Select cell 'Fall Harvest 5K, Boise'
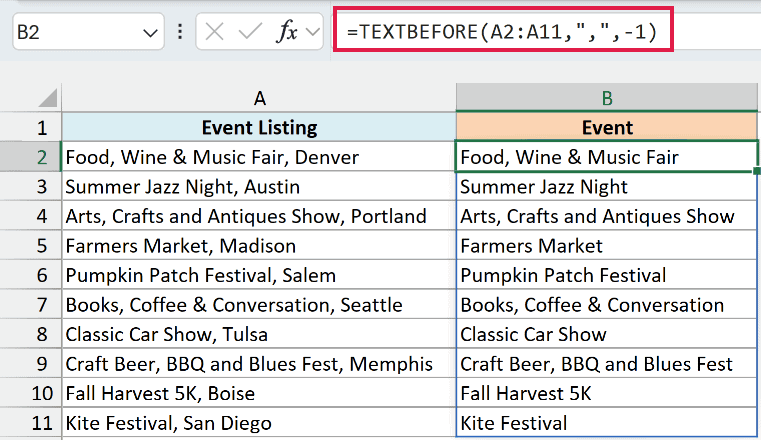Viewport: 761px width, 440px height. [259, 393]
